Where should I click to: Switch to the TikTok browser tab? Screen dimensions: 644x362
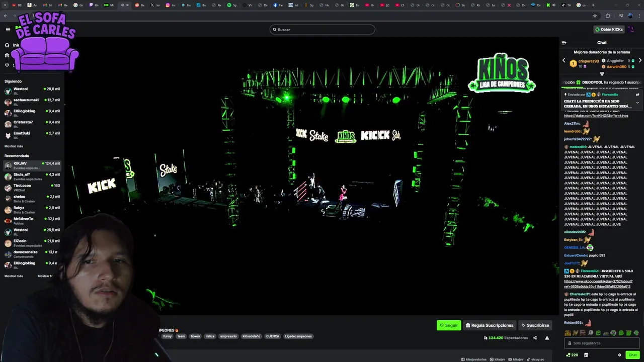click(x=566, y=5)
